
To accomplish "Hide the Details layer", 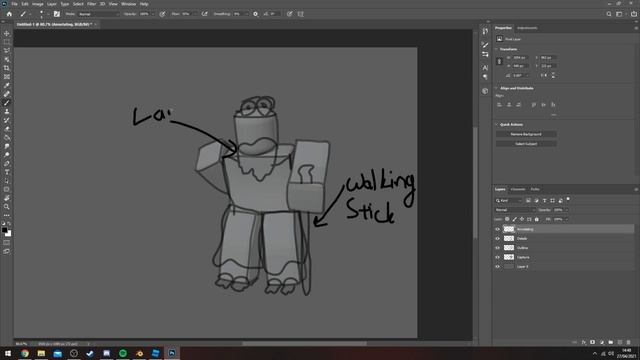I will [497, 238].
